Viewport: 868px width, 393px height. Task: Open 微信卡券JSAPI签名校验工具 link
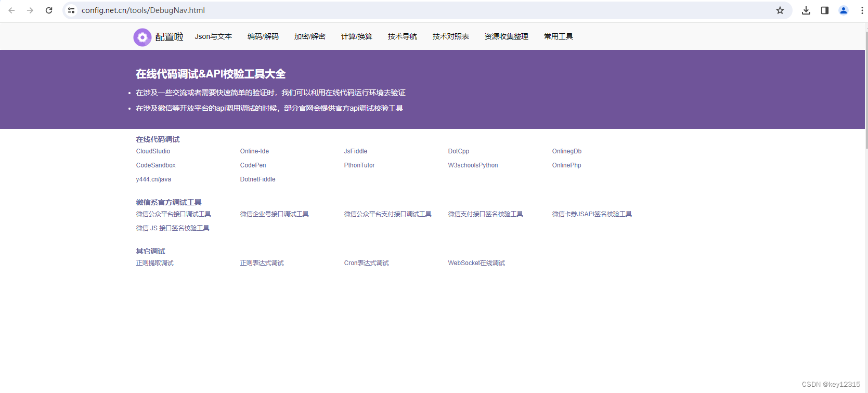click(592, 214)
